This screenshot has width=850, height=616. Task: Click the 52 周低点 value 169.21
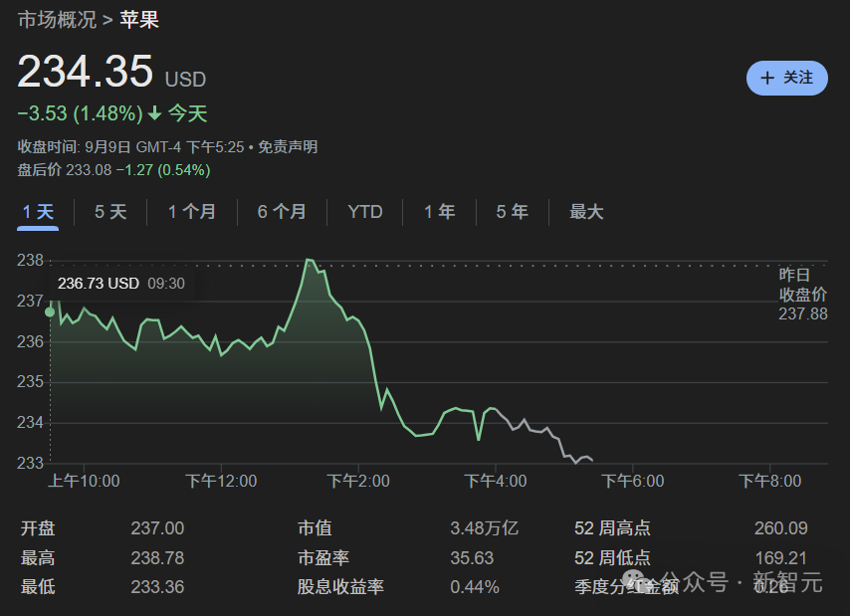click(781, 558)
